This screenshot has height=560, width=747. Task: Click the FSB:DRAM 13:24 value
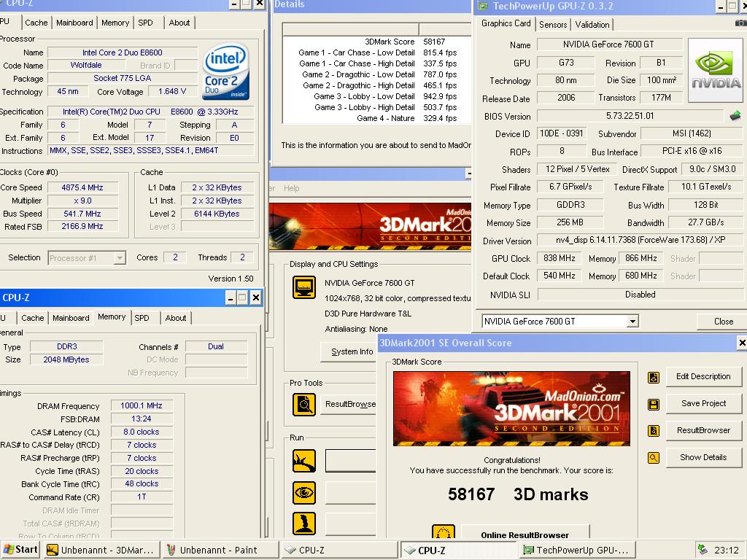[142, 419]
